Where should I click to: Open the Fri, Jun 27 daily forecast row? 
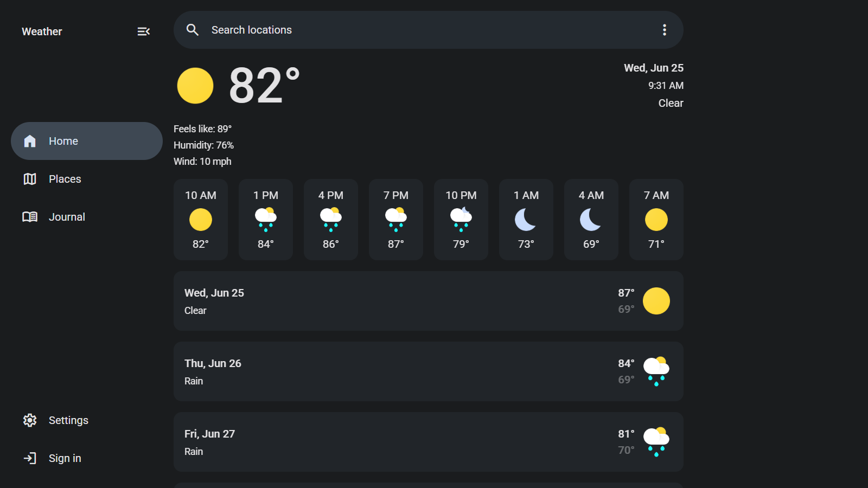point(429,442)
